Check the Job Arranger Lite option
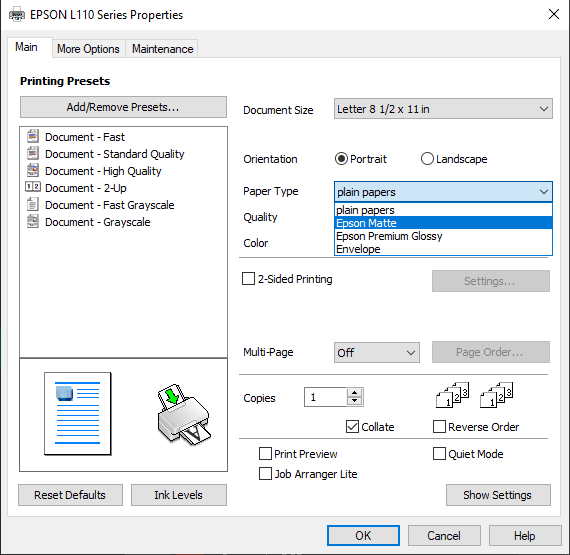 tap(265, 474)
